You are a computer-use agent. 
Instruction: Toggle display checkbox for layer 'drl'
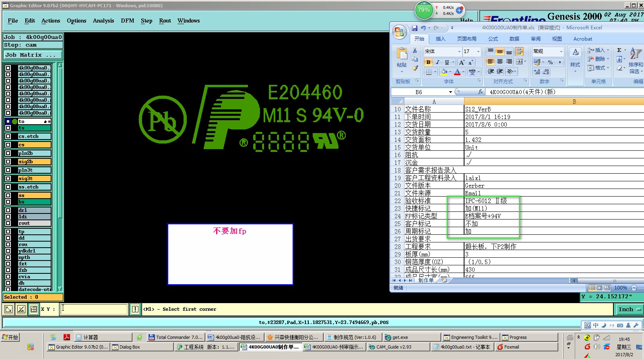click(8, 210)
